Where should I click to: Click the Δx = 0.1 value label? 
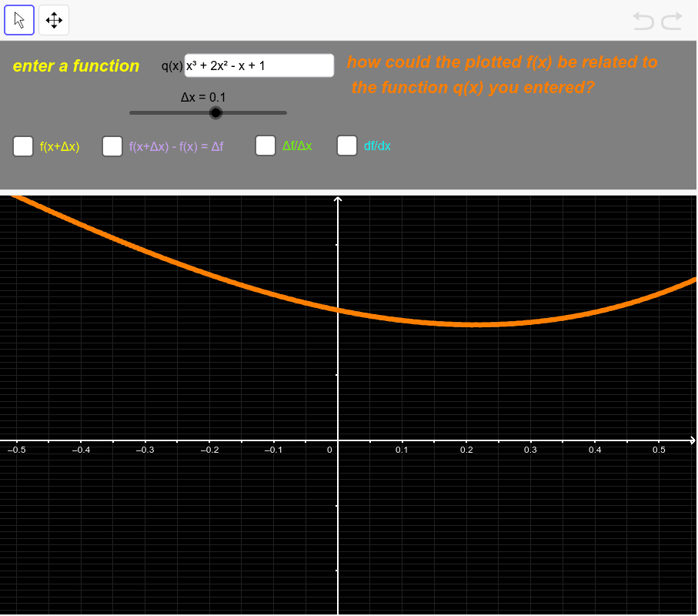pos(203,97)
